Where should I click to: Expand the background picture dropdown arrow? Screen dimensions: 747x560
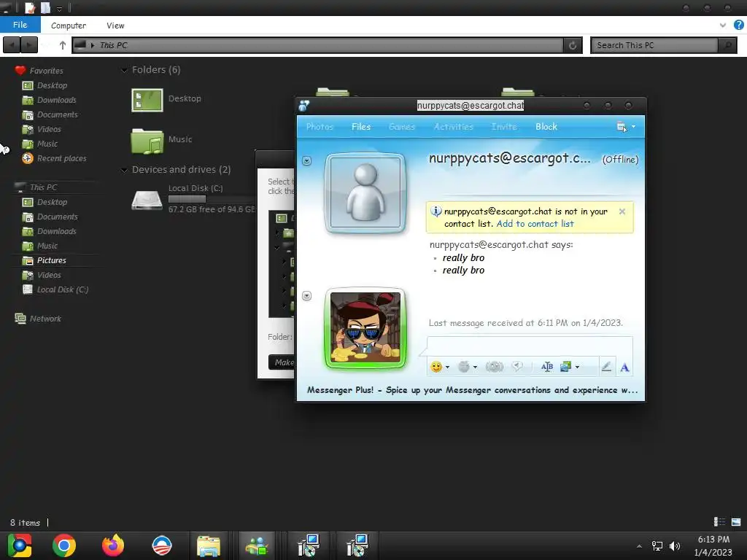578,367
